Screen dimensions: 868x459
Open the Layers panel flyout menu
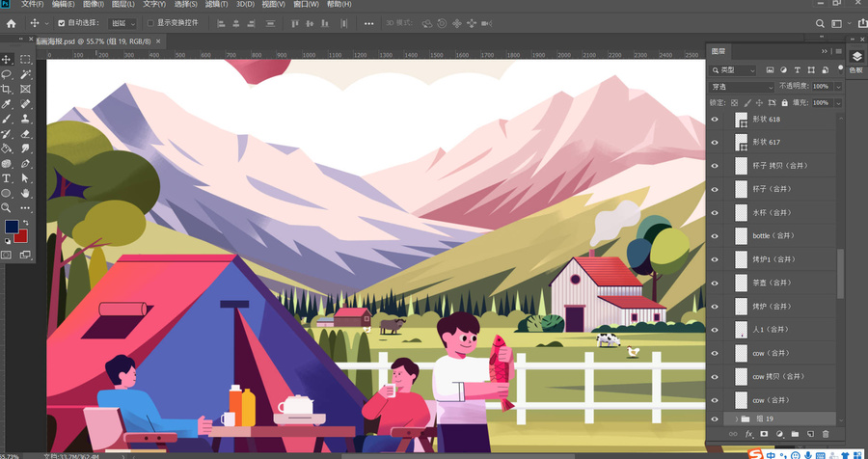[x=839, y=51]
